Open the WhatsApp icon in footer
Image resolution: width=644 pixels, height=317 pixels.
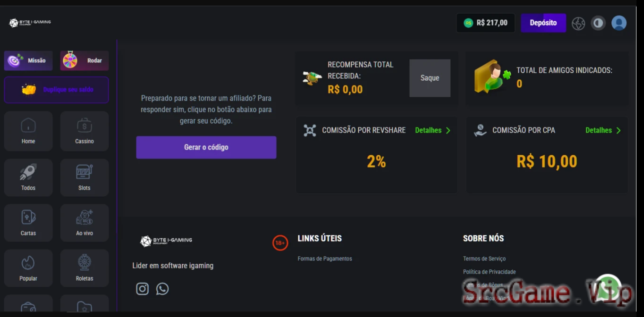(x=162, y=288)
